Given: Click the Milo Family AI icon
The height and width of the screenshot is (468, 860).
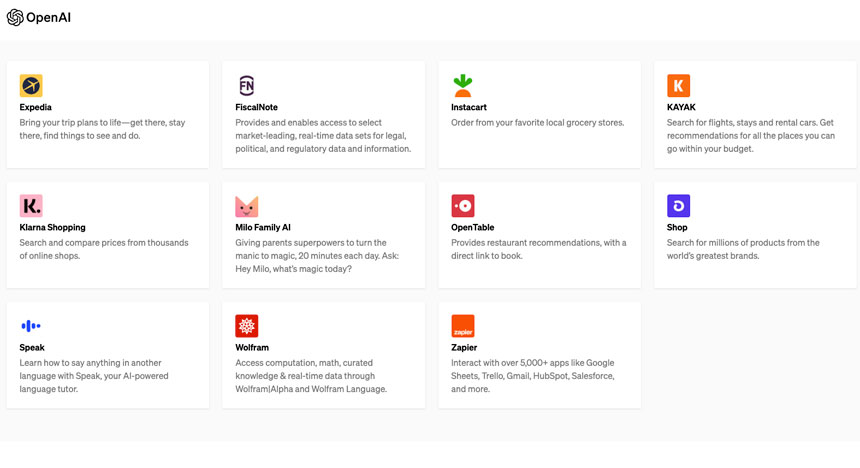Looking at the screenshot, I should [247, 206].
